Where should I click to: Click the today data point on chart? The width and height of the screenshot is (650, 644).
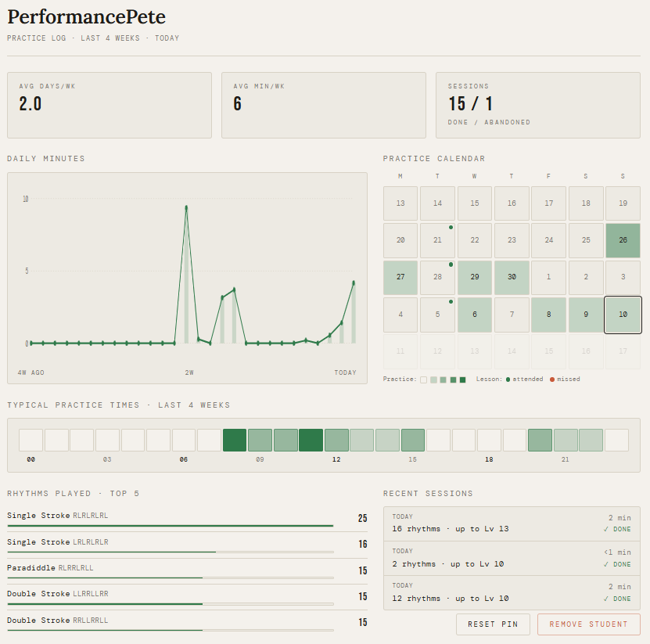(354, 282)
